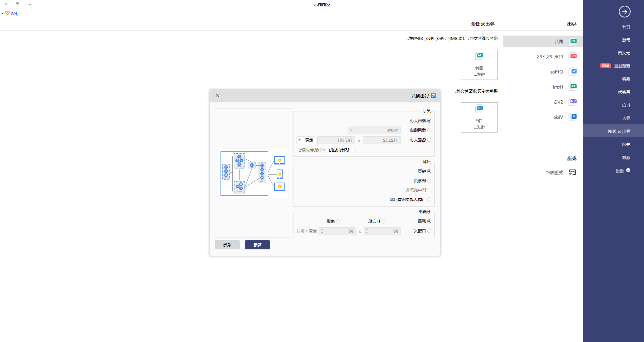This screenshot has height=342, width=644.
Task: Select 来源 resolution radio
Action: (338, 222)
